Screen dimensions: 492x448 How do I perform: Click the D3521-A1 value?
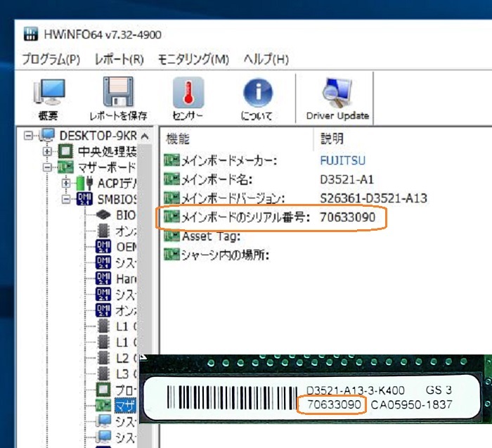(x=347, y=179)
